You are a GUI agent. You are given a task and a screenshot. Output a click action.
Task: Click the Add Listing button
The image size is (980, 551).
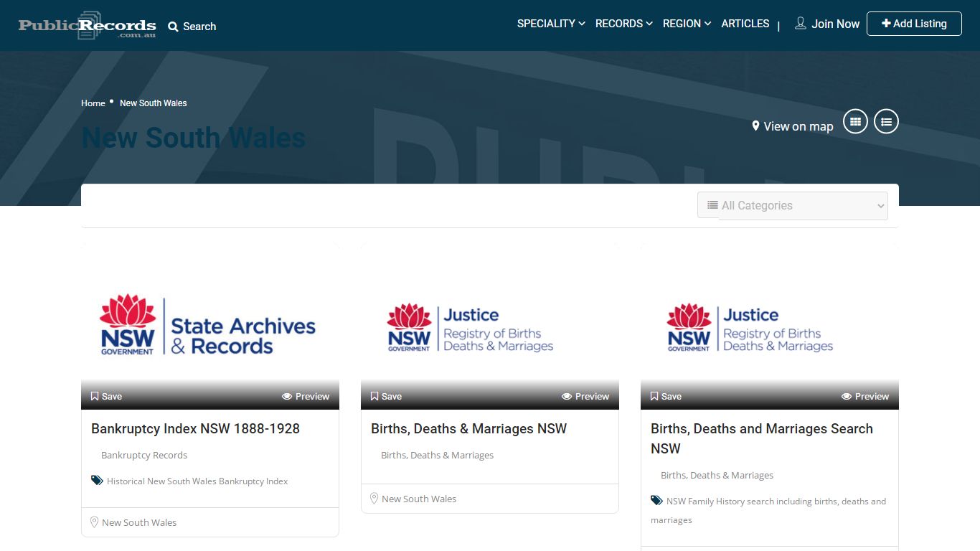pyautogui.click(x=914, y=24)
